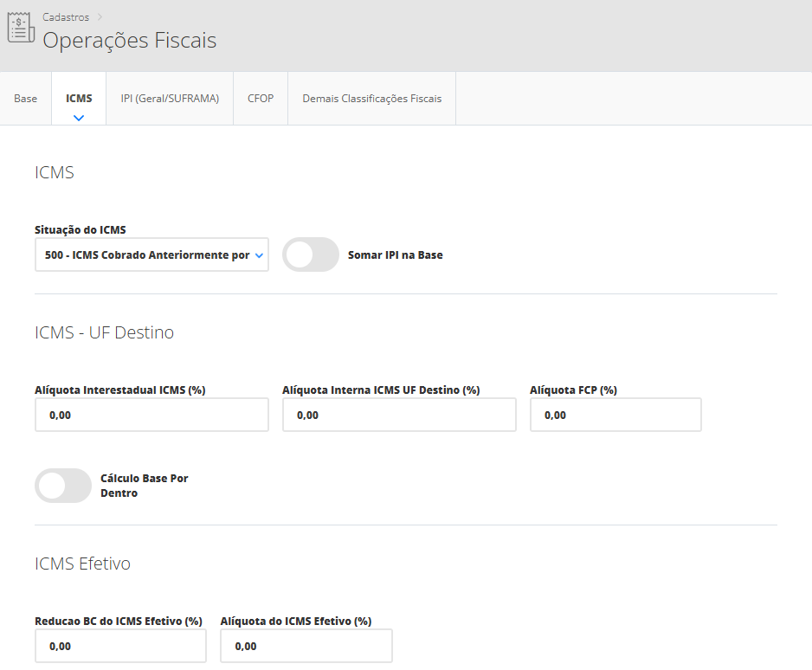Open the Situação do ICMS dropdown
Image resolution: width=812 pixels, height=670 pixels.
[151, 255]
